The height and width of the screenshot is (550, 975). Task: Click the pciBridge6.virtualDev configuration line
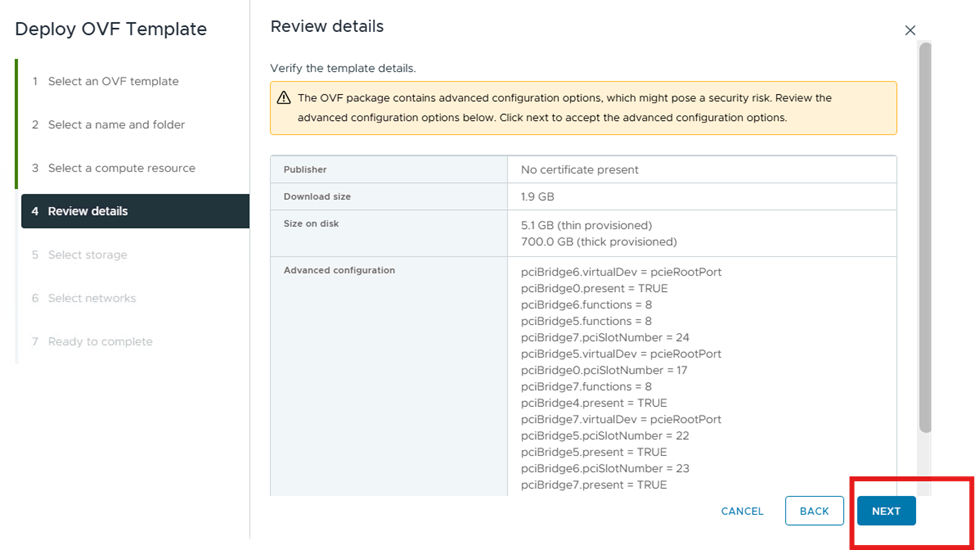[x=621, y=272]
